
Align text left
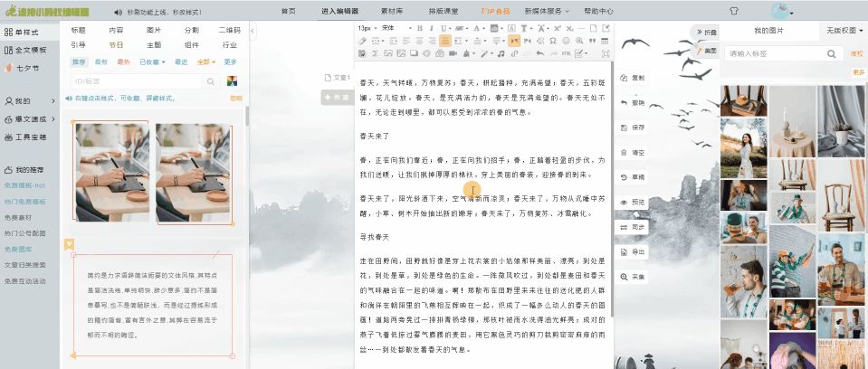406,41
